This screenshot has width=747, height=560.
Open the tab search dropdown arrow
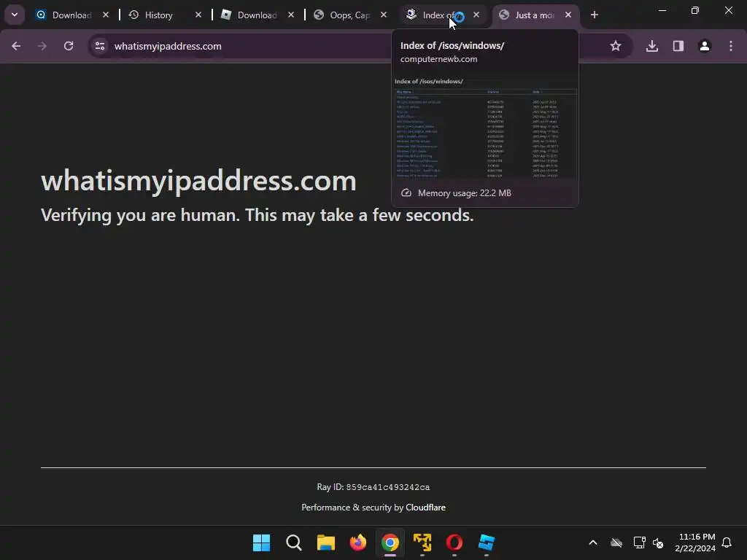tap(15, 15)
